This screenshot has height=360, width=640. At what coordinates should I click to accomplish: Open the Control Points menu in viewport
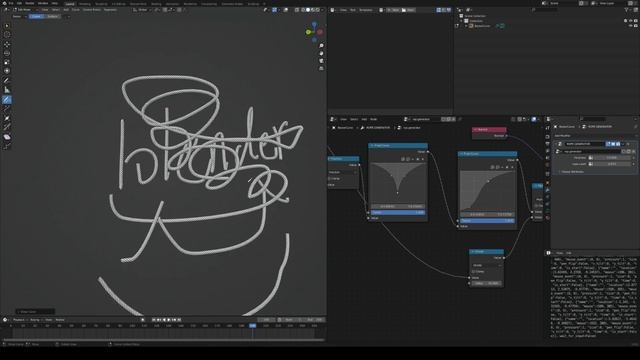pyautogui.click(x=92, y=10)
